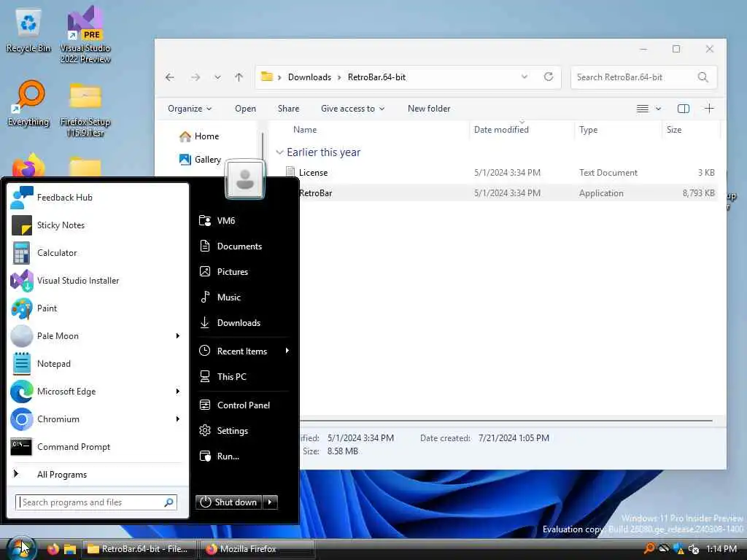The height and width of the screenshot is (560, 747).
Task: Create New folder
Action: tap(429, 109)
